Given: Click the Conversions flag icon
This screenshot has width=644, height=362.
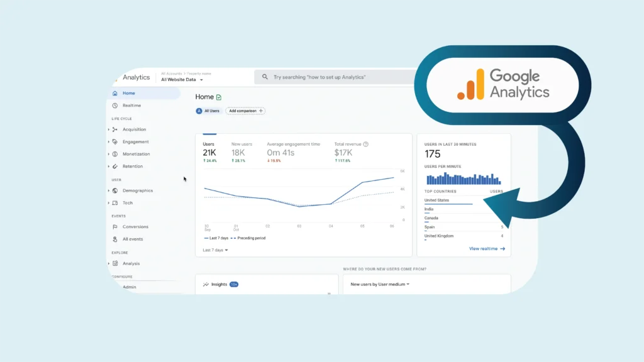Looking at the screenshot, I should pos(115,227).
